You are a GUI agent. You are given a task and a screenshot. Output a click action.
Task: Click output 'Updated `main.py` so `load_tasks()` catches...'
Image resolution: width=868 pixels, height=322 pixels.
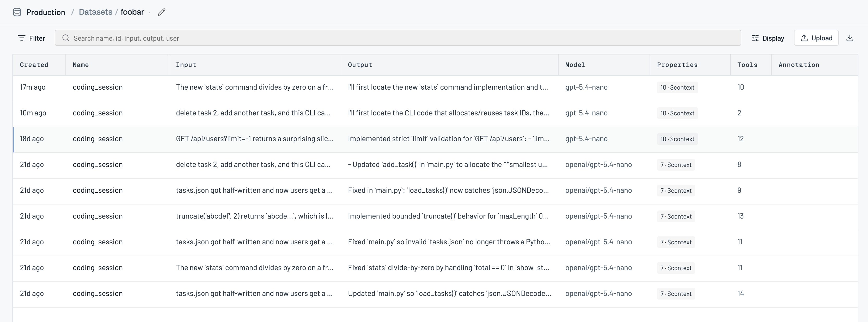coord(449,293)
